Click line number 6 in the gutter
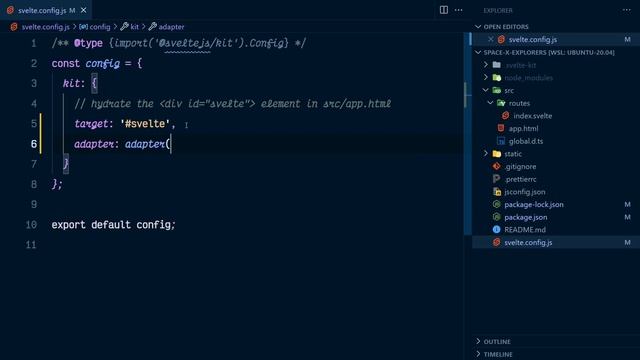Image resolution: width=640 pixels, height=360 pixels. point(34,144)
